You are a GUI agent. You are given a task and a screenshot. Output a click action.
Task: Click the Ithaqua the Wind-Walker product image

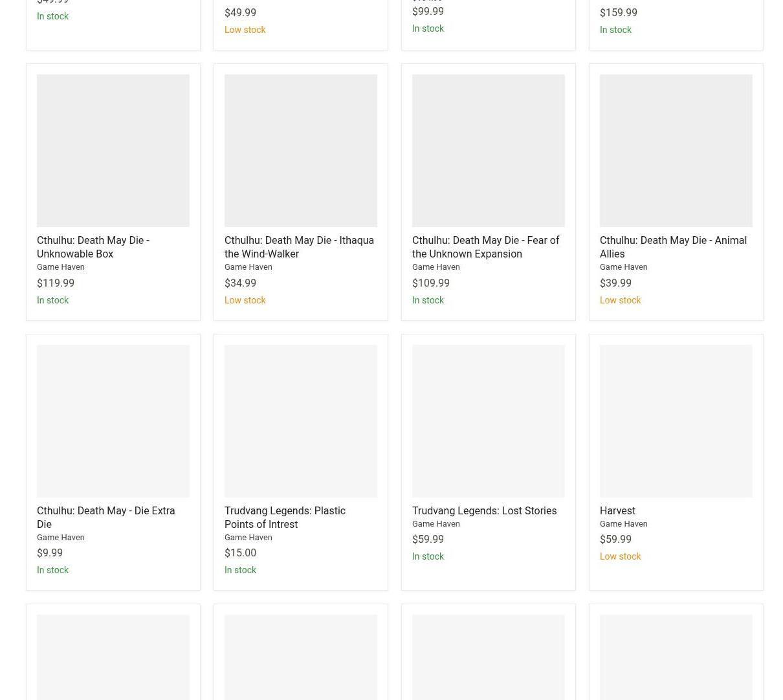click(301, 151)
